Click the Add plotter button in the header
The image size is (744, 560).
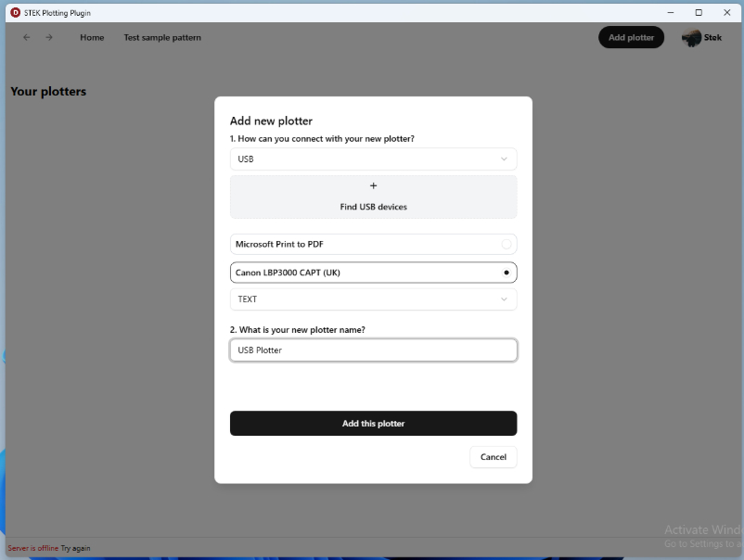point(631,37)
